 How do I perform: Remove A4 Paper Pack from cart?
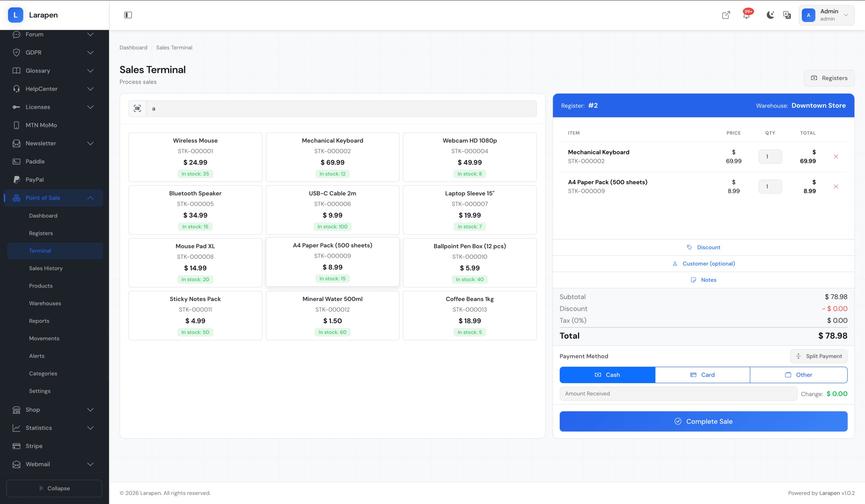[x=836, y=186]
